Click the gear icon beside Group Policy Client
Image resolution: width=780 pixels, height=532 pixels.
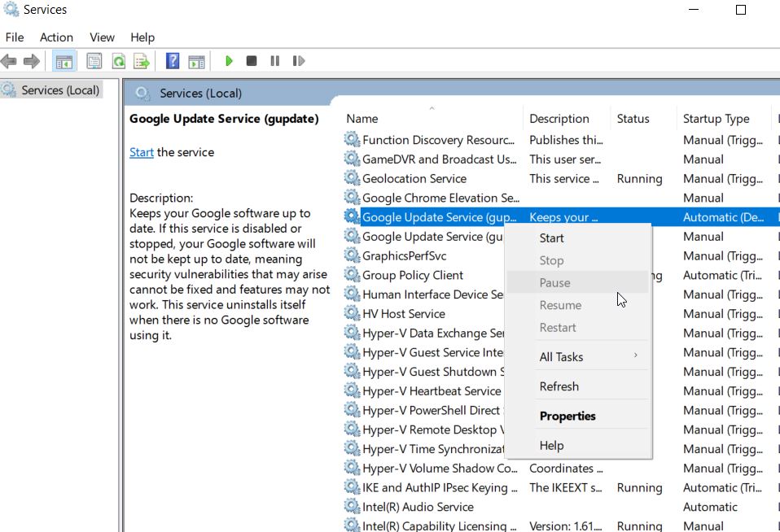pos(352,275)
